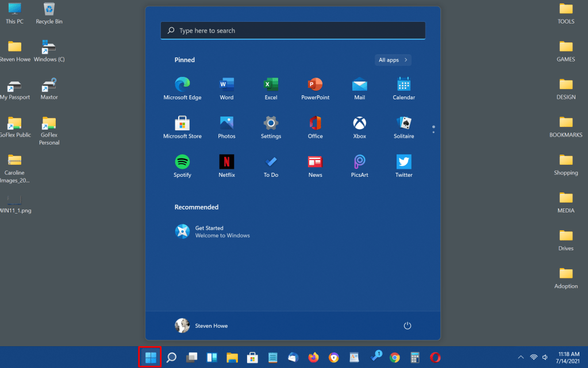Open Spotify in the Start menu

pyautogui.click(x=182, y=162)
